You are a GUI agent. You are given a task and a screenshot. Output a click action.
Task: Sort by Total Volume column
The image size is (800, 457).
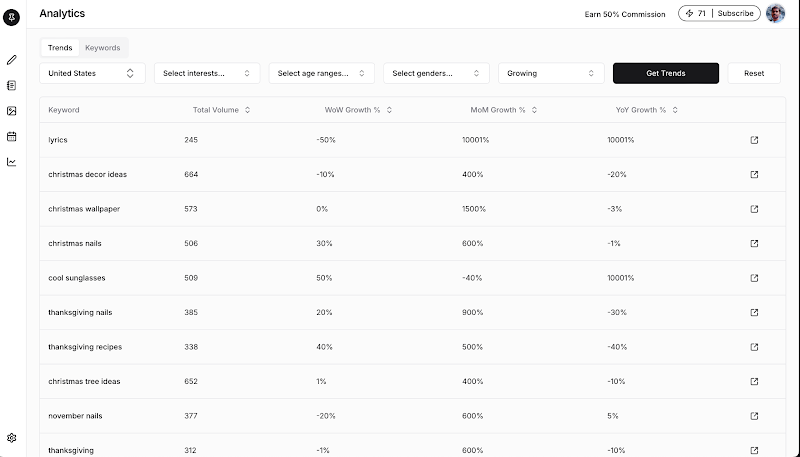pyautogui.click(x=221, y=110)
